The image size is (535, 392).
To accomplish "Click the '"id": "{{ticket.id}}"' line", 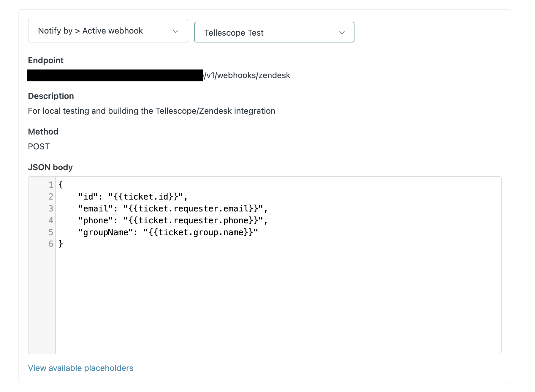I will [x=133, y=197].
